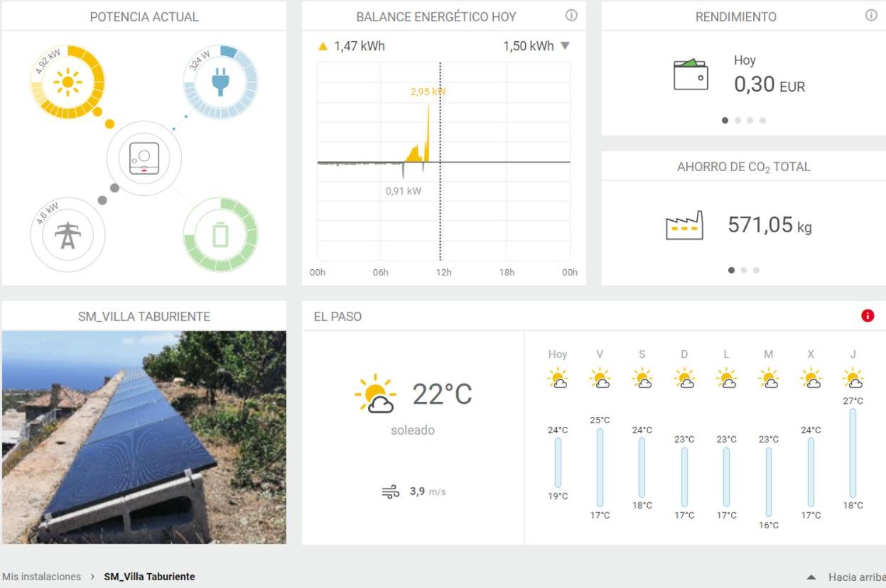886x588 pixels.
Task: Click SM_Villa Taburiente breadcrumb item
Action: tap(149, 577)
